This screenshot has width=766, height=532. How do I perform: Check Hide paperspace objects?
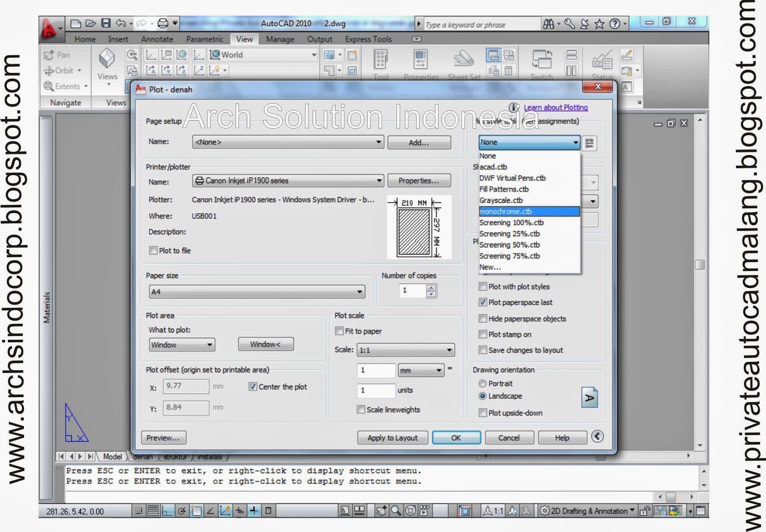(483, 319)
